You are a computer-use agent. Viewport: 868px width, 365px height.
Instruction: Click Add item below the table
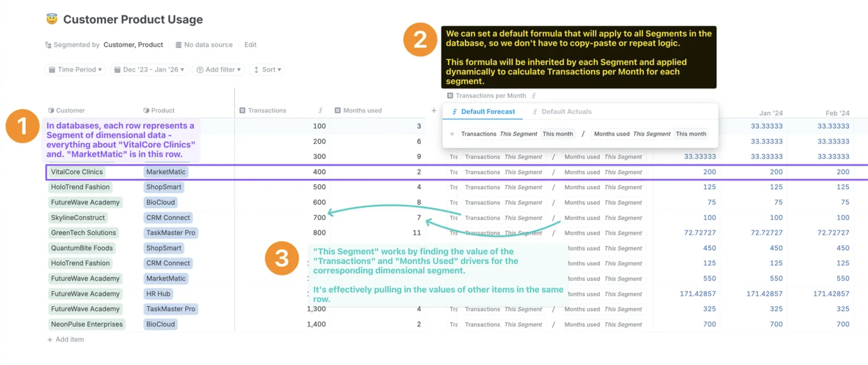pos(66,339)
